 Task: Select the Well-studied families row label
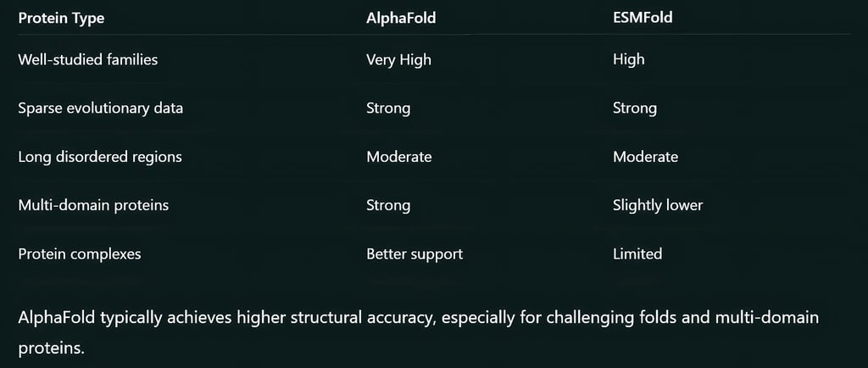[x=87, y=59]
